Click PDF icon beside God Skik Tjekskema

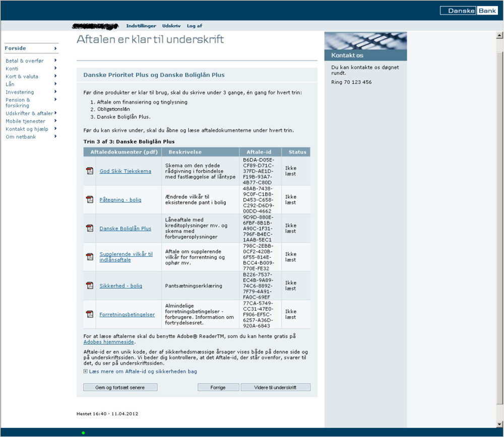pyautogui.click(x=90, y=171)
